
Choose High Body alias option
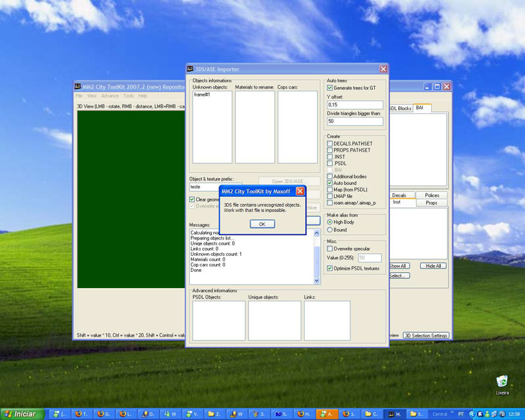point(330,222)
